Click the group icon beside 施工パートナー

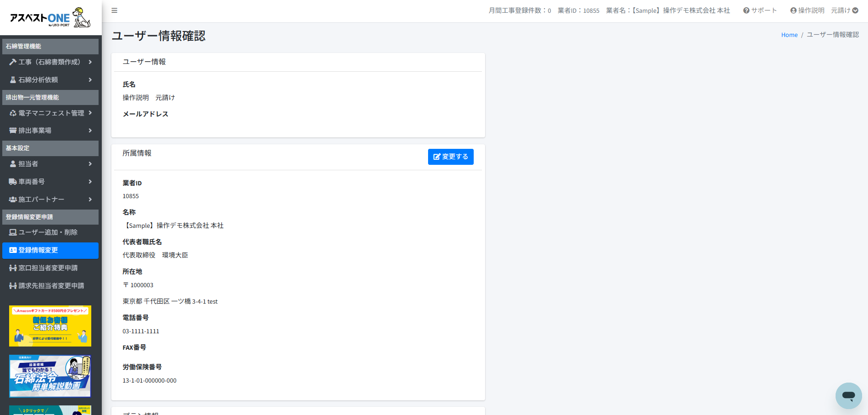13,200
